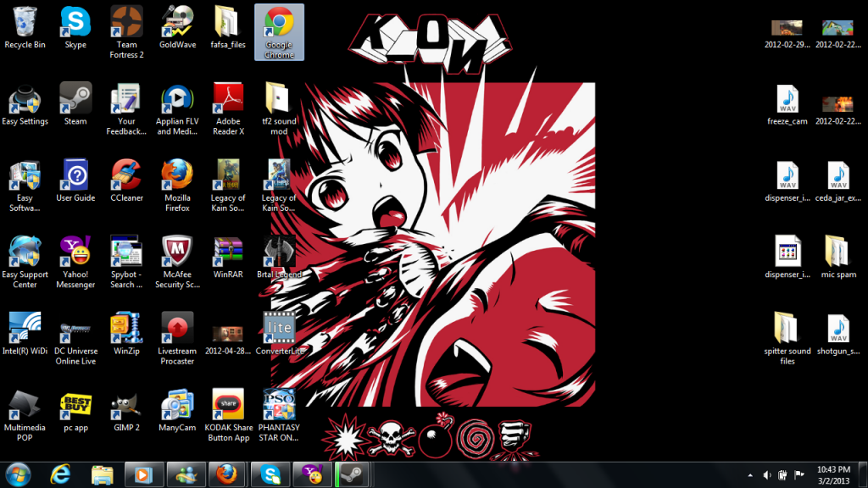Select the tf2 sound mod folder

(x=279, y=109)
